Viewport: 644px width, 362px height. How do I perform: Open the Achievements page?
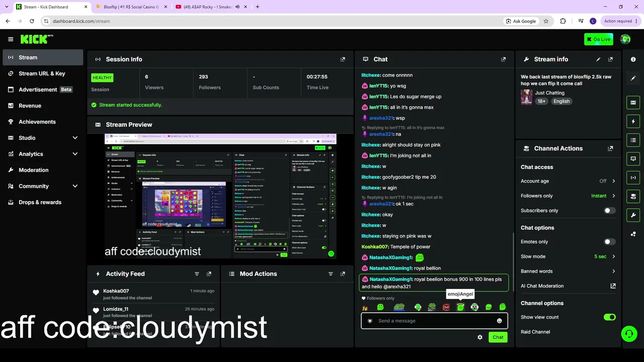[43, 122]
